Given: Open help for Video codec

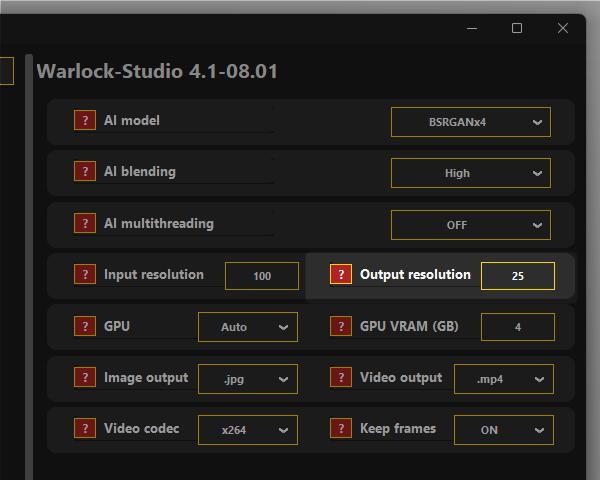Looking at the screenshot, I should [x=85, y=428].
